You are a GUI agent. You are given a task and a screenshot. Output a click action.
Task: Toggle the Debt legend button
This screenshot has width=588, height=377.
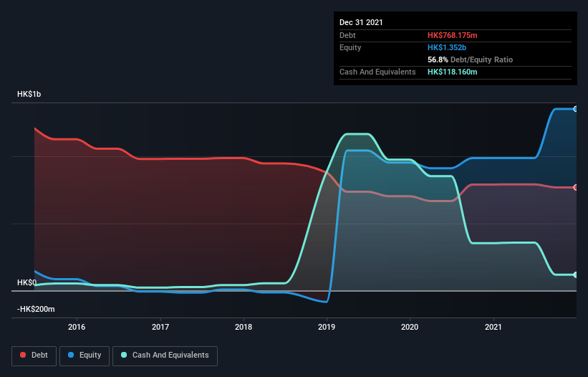[x=34, y=355]
